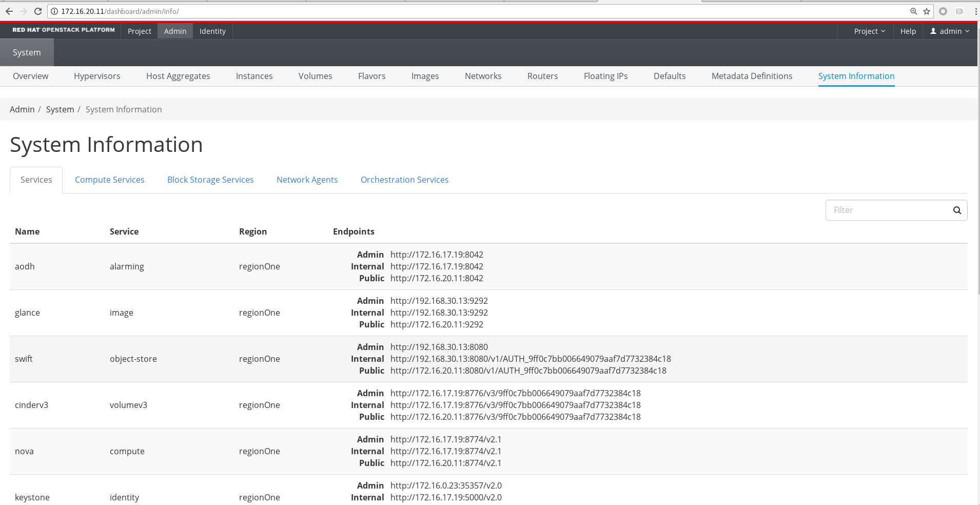980x505 pixels.
Task: Open the Defaults section
Action: pos(670,76)
